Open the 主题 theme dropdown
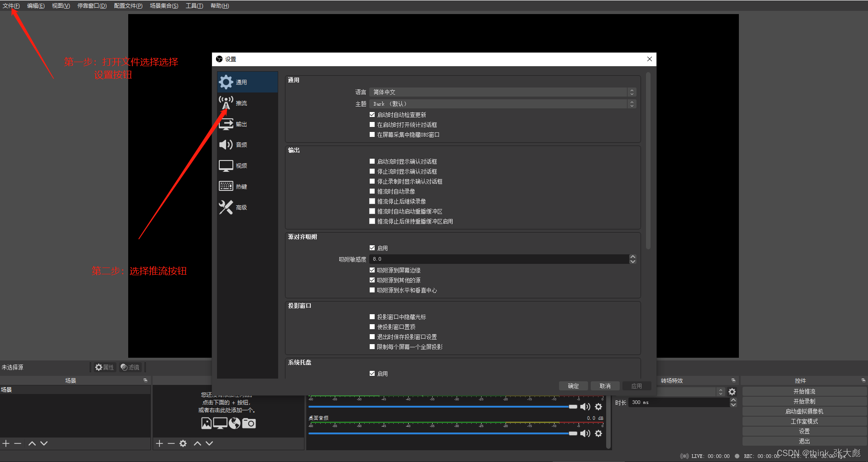Viewport: 868px width, 462px height. [503, 104]
